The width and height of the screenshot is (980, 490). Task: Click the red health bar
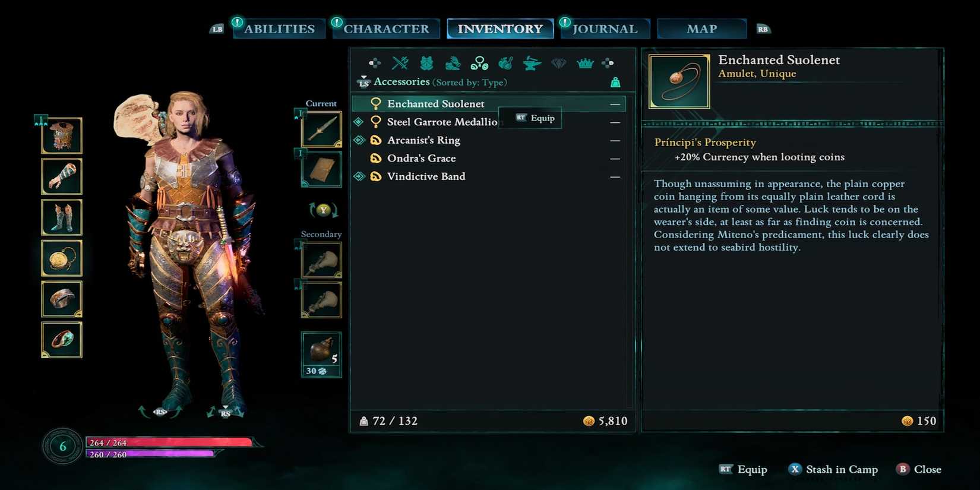click(169, 442)
